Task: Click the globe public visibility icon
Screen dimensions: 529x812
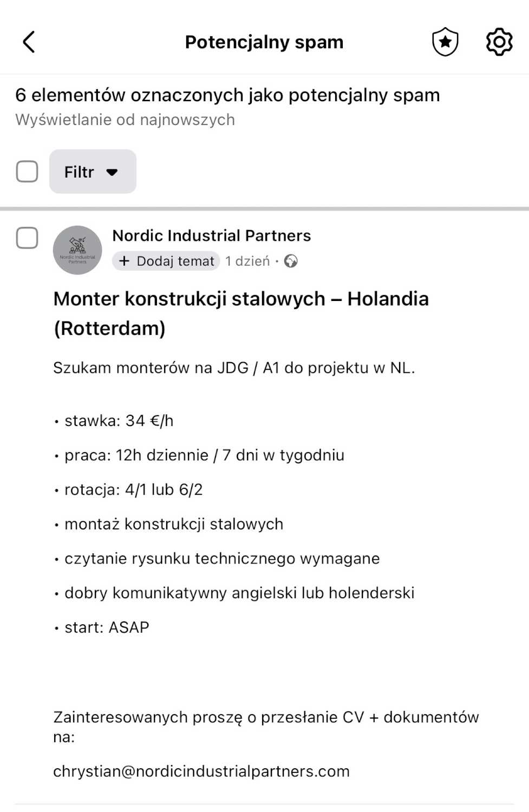Action: pos(291,261)
